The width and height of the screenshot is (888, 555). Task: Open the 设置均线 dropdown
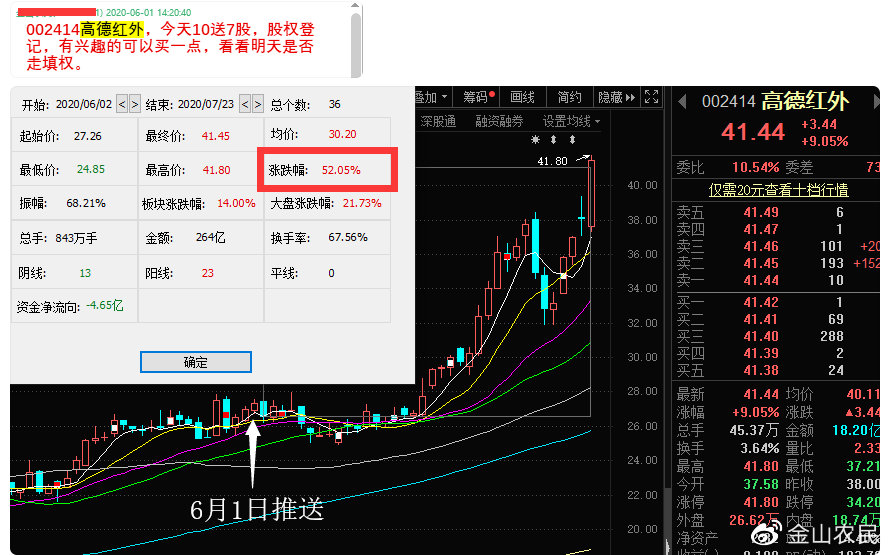click(x=571, y=121)
